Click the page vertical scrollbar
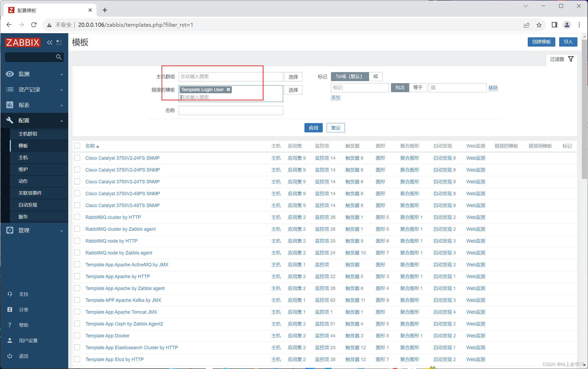This screenshot has width=588, height=369. (584, 109)
